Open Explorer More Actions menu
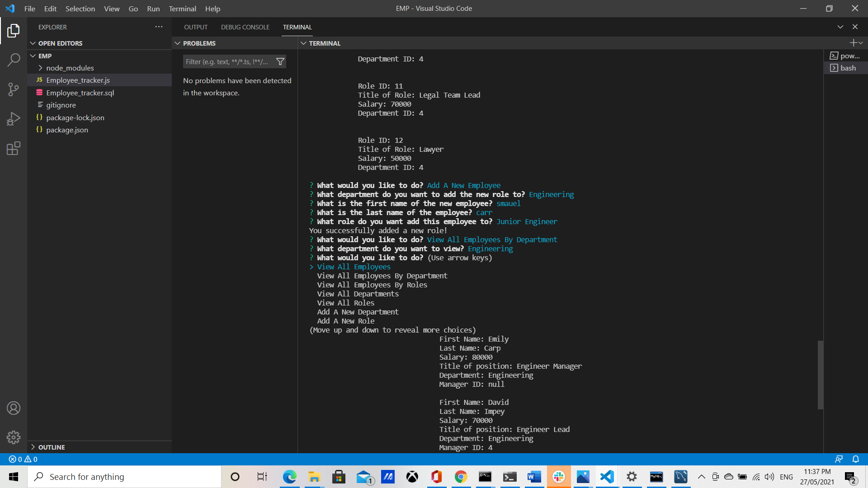Image resolution: width=868 pixels, height=488 pixels. click(x=159, y=27)
